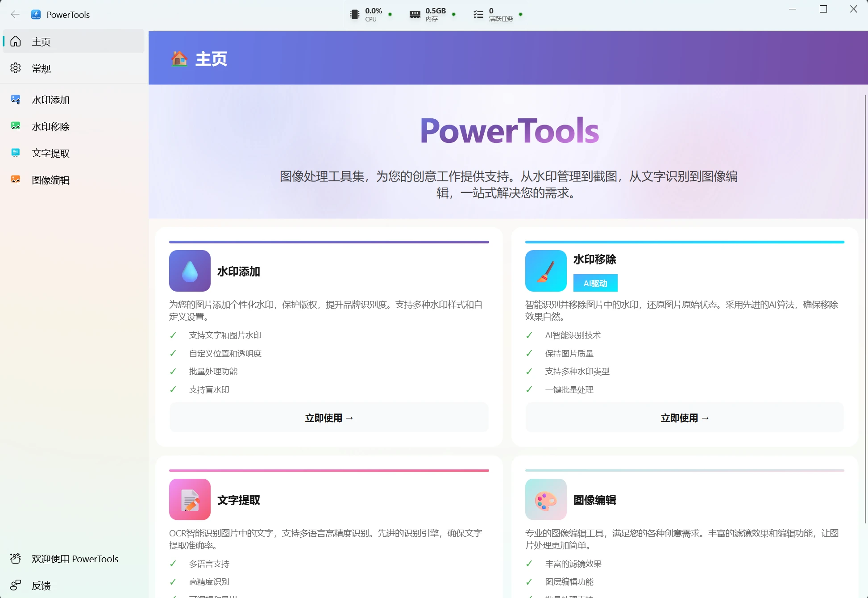Click the AI驱动 badge
This screenshot has width=868, height=598.
click(595, 283)
